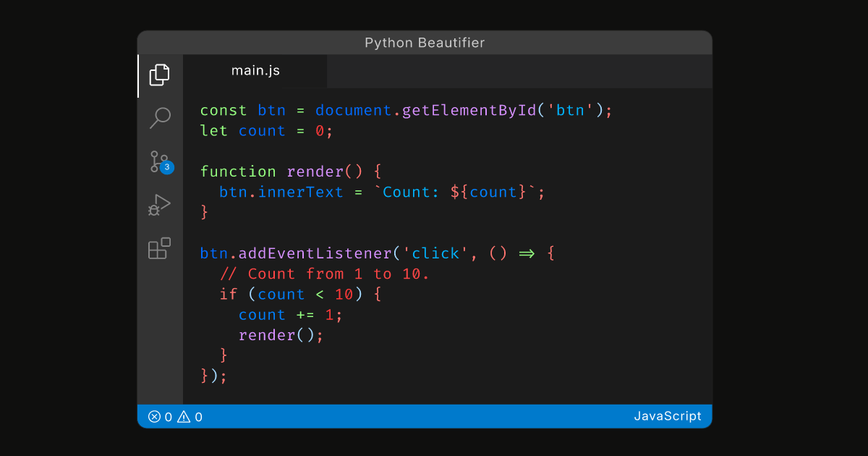Open the Extensions blocks icon
Screen dimensions: 868x456
click(x=160, y=248)
